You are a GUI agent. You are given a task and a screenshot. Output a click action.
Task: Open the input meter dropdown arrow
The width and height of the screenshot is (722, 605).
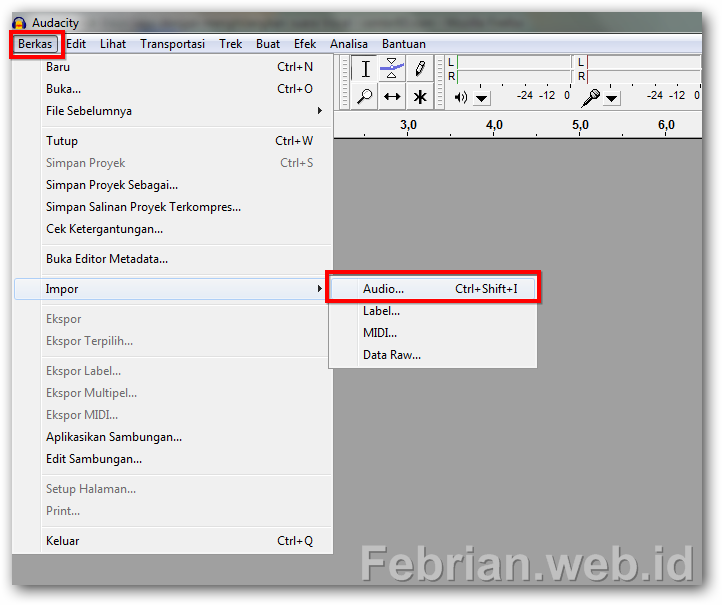[x=611, y=98]
